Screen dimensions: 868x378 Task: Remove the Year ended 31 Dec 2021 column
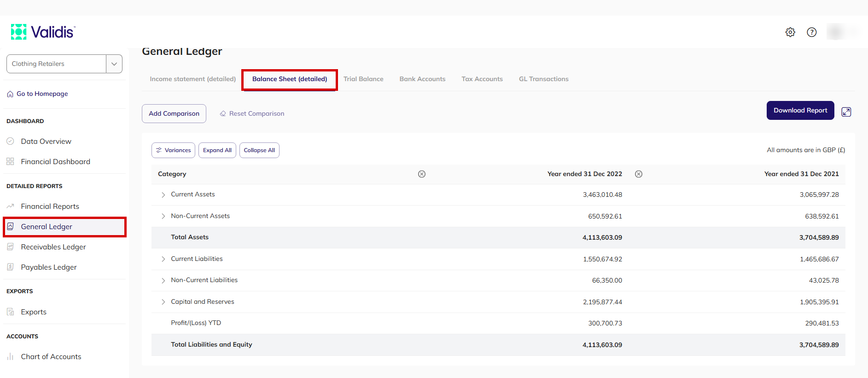tap(639, 174)
